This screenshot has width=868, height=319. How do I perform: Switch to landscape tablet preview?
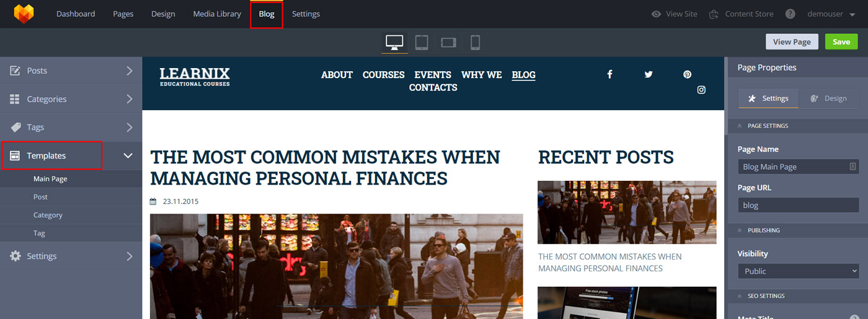click(448, 42)
